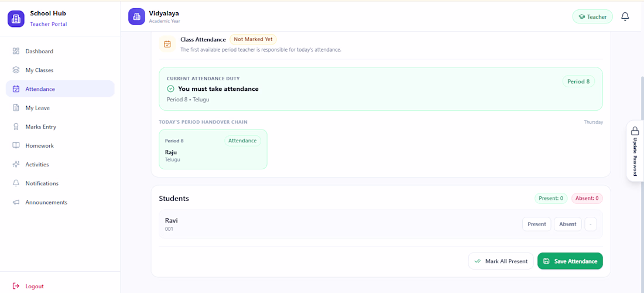Click the 'Present: 0' counter

point(551,199)
